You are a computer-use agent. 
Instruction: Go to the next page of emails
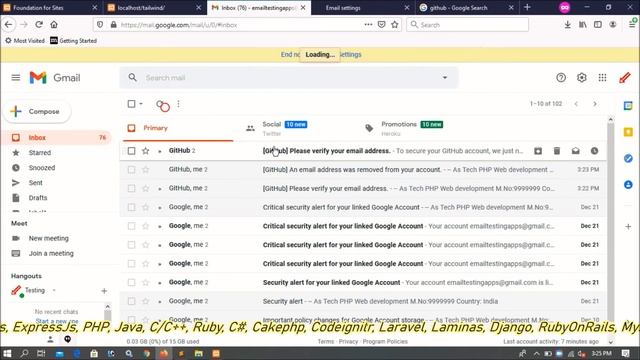pyautogui.click(x=595, y=104)
